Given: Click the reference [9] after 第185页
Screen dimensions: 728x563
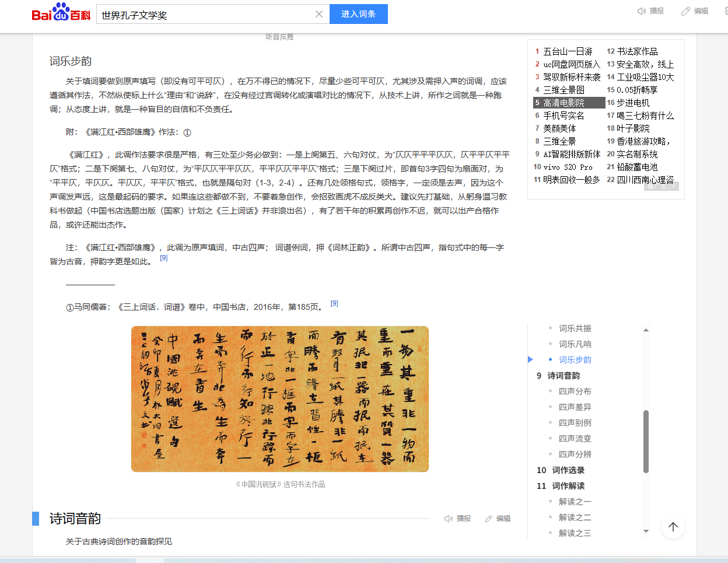Looking at the screenshot, I should [x=334, y=303].
